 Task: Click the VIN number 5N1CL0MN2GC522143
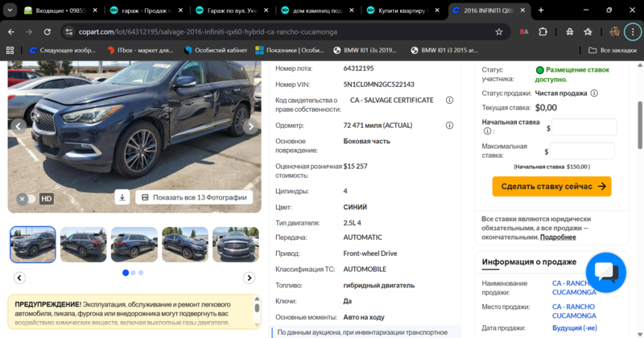click(x=378, y=84)
